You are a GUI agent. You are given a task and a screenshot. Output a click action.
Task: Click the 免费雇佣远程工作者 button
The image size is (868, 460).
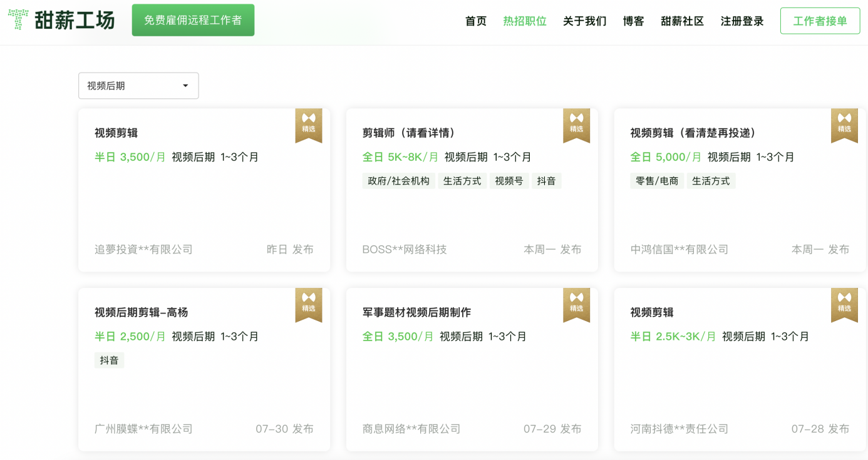coord(193,20)
